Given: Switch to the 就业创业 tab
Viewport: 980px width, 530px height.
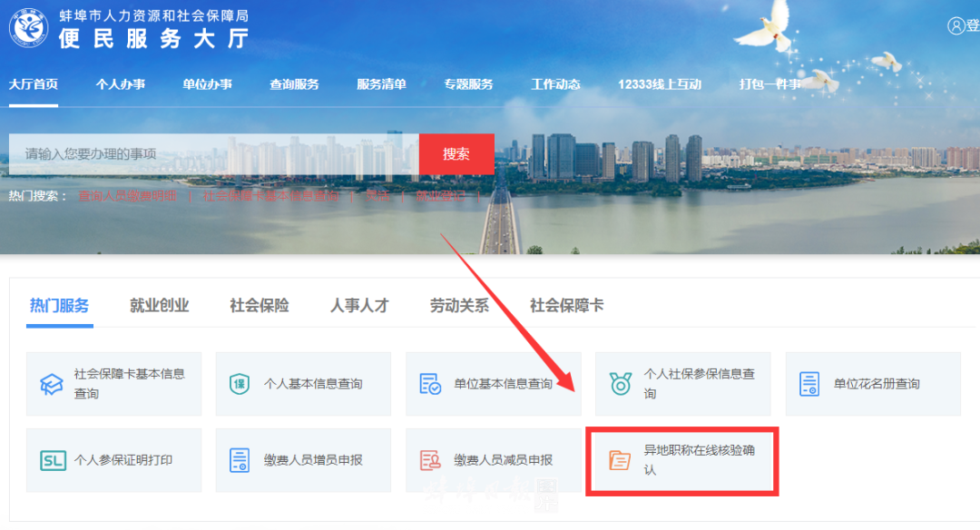Looking at the screenshot, I should click(159, 306).
